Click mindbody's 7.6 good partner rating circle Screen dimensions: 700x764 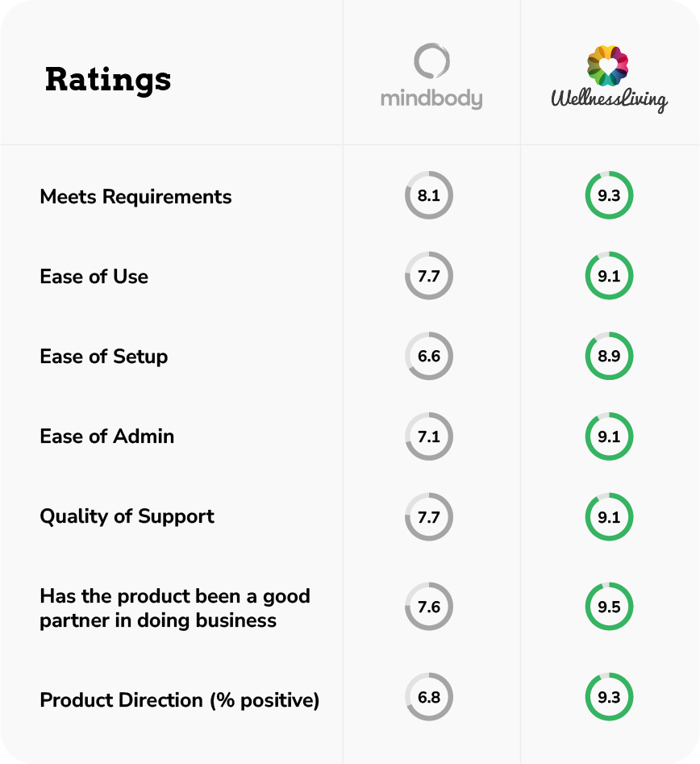click(429, 607)
